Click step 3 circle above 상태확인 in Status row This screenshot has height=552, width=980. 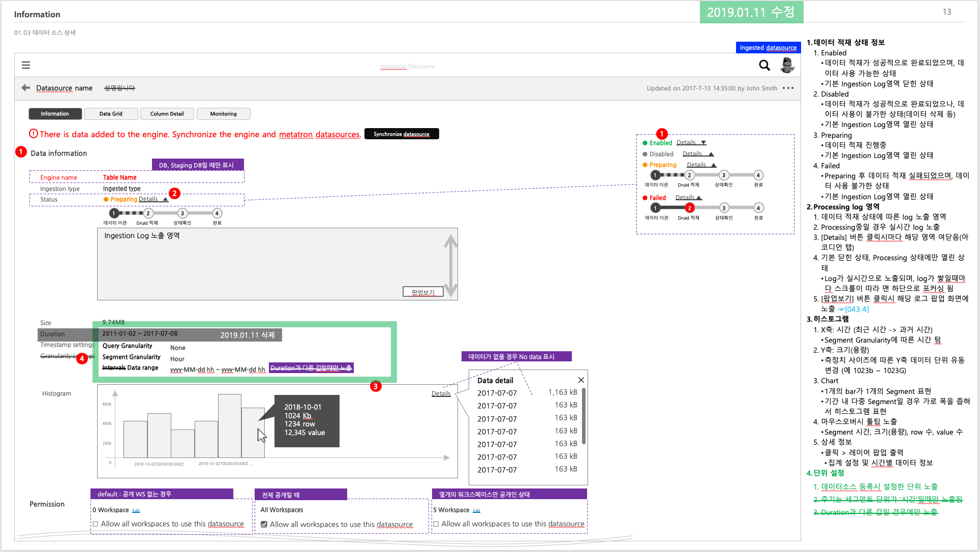click(x=182, y=213)
